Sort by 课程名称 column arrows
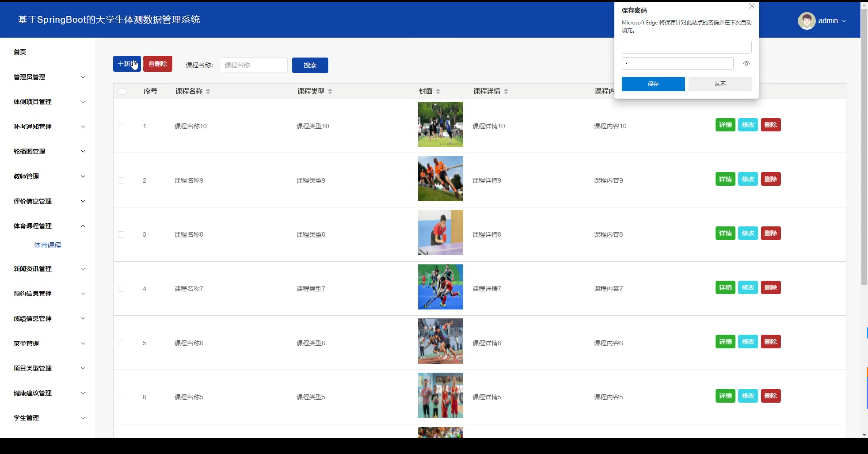The image size is (868, 454). (208, 91)
